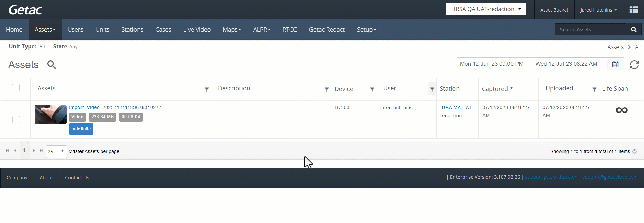Viewport: 644px width, 223px height.
Task: Open the About footer link
Action: point(46,178)
